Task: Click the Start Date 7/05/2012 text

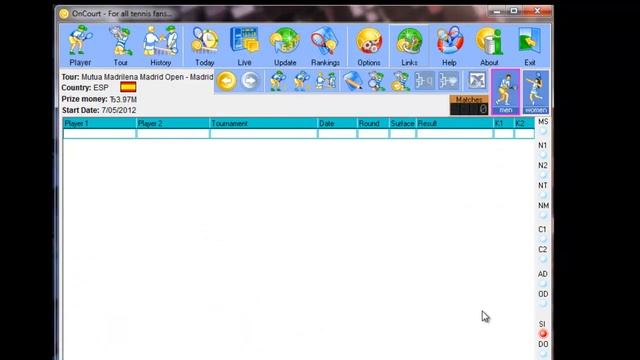Action: (119, 110)
